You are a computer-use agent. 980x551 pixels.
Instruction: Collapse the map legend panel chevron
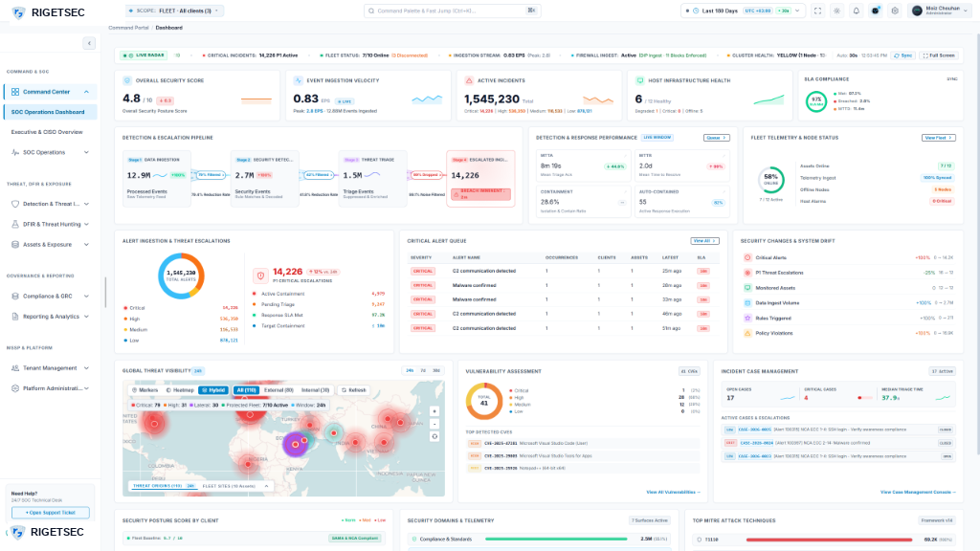[x=266, y=486]
